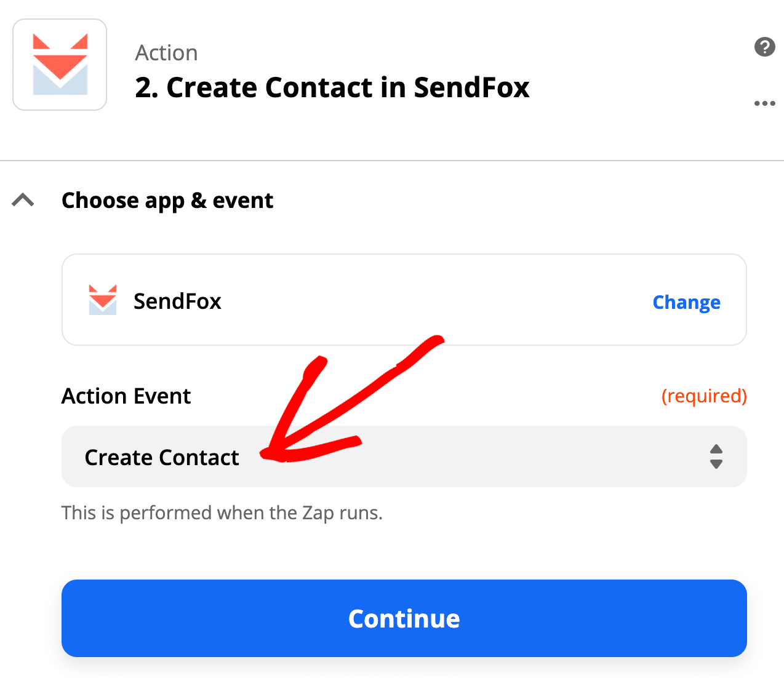
Task: Collapse section using the chevron arrow
Action: 23,200
